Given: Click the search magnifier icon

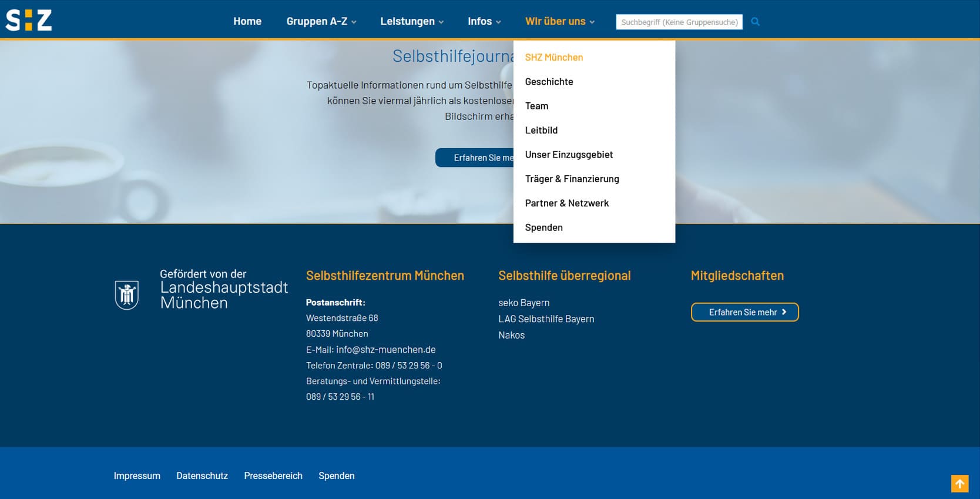Looking at the screenshot, I should (x=755, y=22).
